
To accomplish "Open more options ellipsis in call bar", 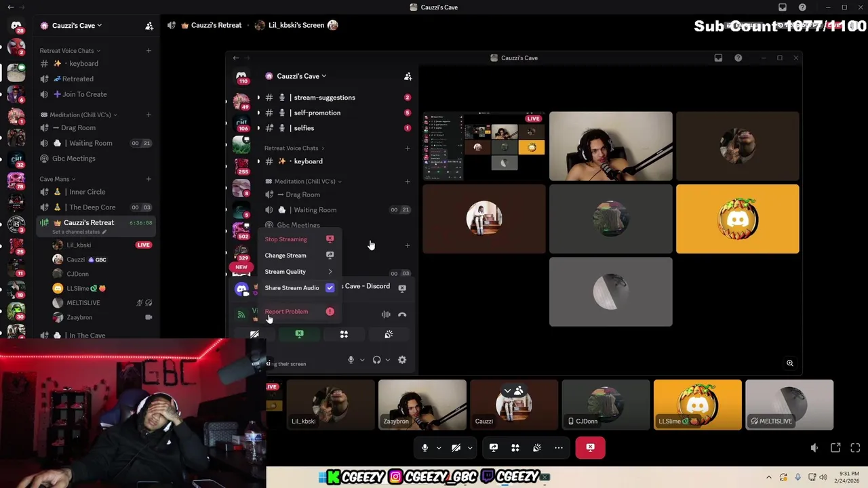I will (559, 447).
